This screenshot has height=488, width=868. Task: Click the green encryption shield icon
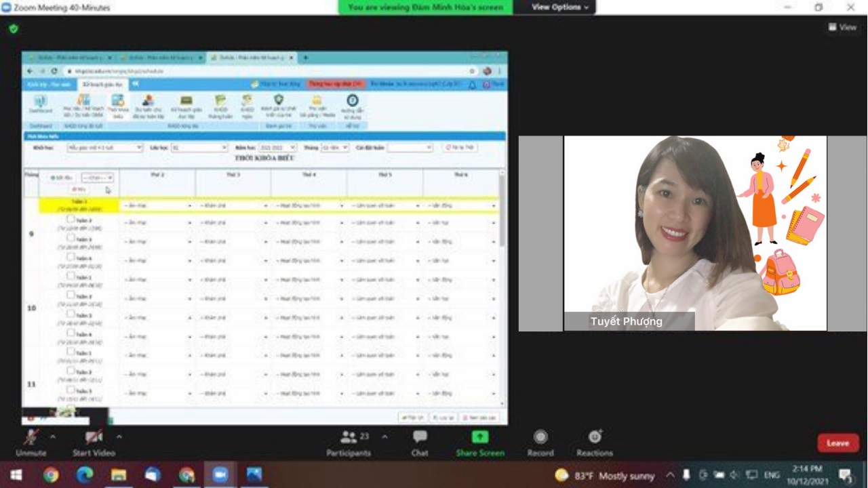pyautogui.click(x=13, y=28)
